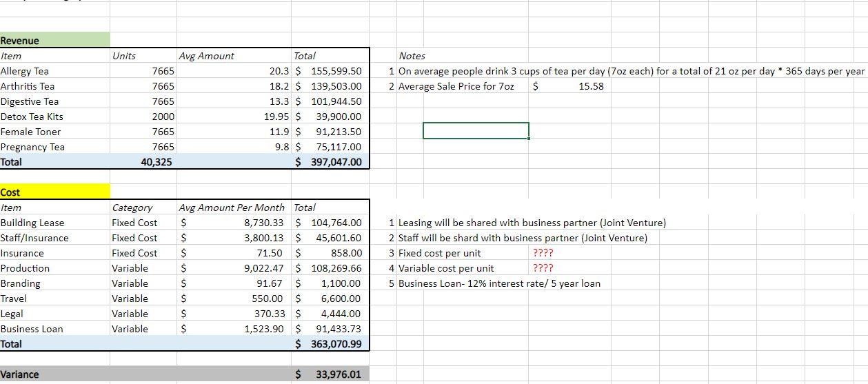Click the note about 3 cups of tea per day

(631, 71)
